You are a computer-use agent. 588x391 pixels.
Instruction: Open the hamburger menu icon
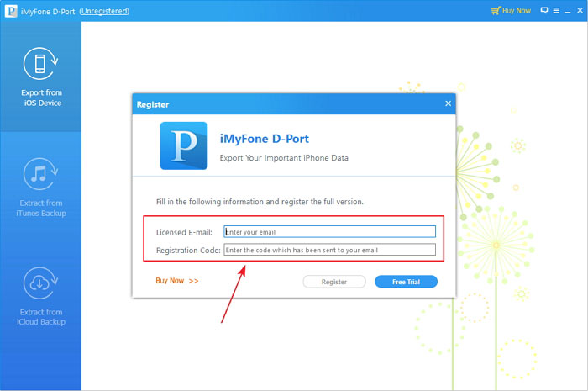[x=556, y=11]
